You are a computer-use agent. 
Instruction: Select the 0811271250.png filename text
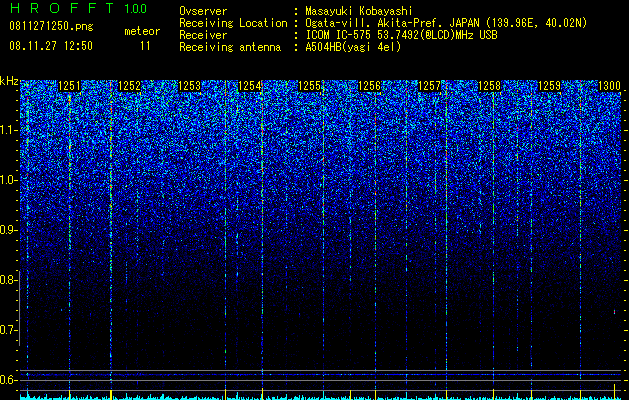51,26
